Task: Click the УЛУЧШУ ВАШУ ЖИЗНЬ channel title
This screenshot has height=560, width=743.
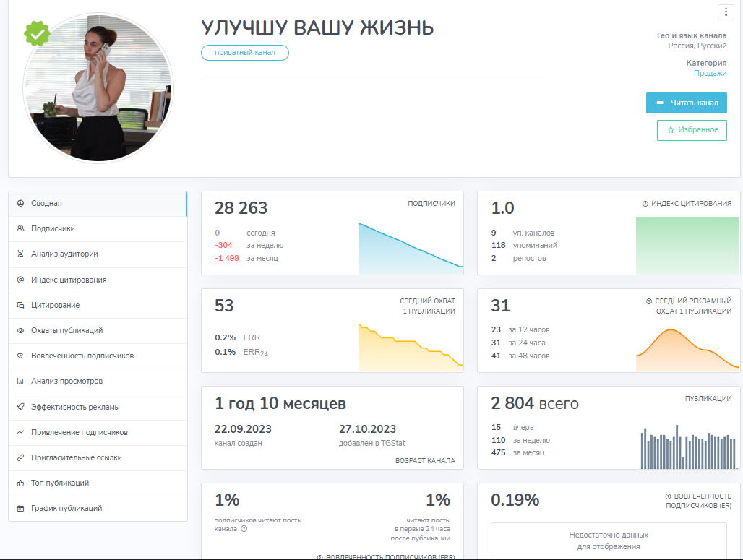Action: [x=317, y=27]
